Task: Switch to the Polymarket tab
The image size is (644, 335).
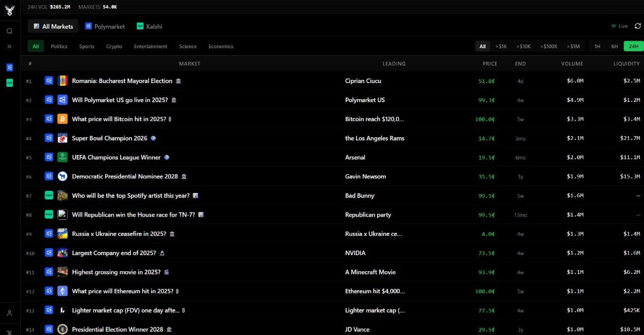Action: click(105, 26)
